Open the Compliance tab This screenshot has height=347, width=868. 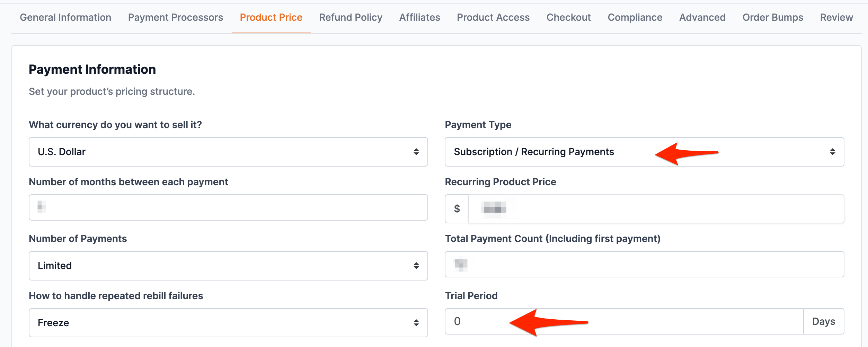pos(635,17)
